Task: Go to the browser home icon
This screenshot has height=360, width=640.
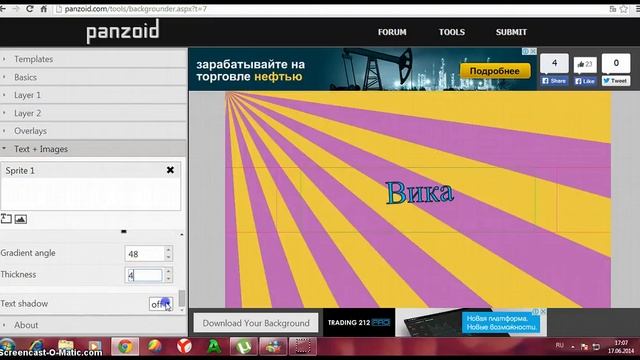Action: pyautogui.click(x=44, y=9)
